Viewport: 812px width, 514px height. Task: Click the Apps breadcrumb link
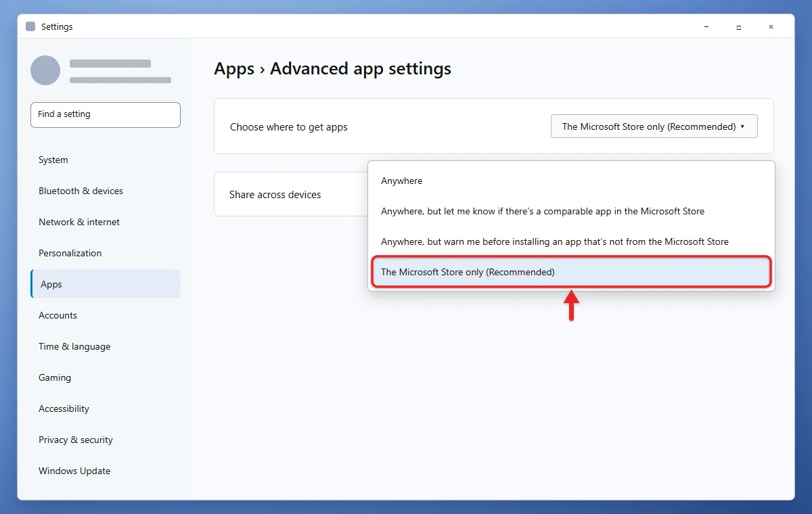tap(234, 69)
